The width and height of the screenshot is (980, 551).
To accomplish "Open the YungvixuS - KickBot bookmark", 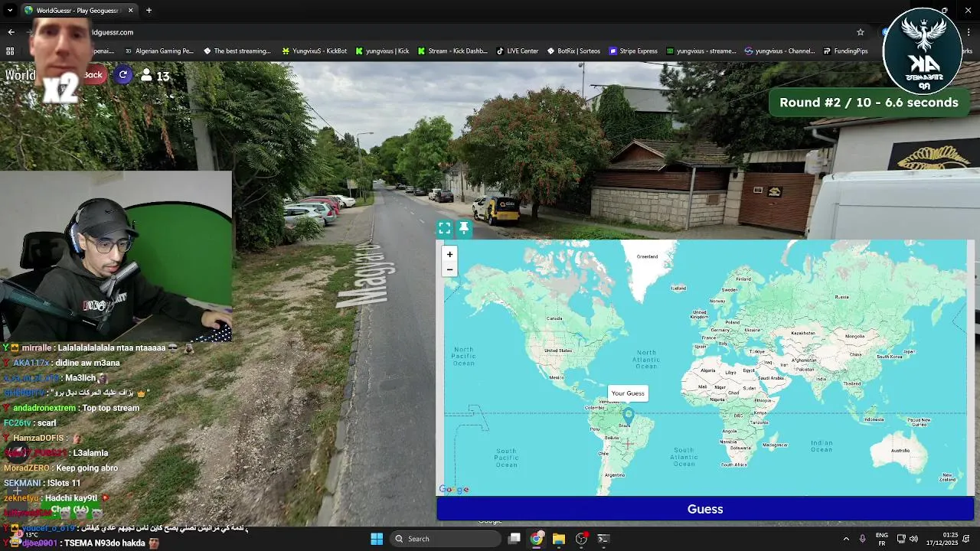I will (x=315, y=51).
